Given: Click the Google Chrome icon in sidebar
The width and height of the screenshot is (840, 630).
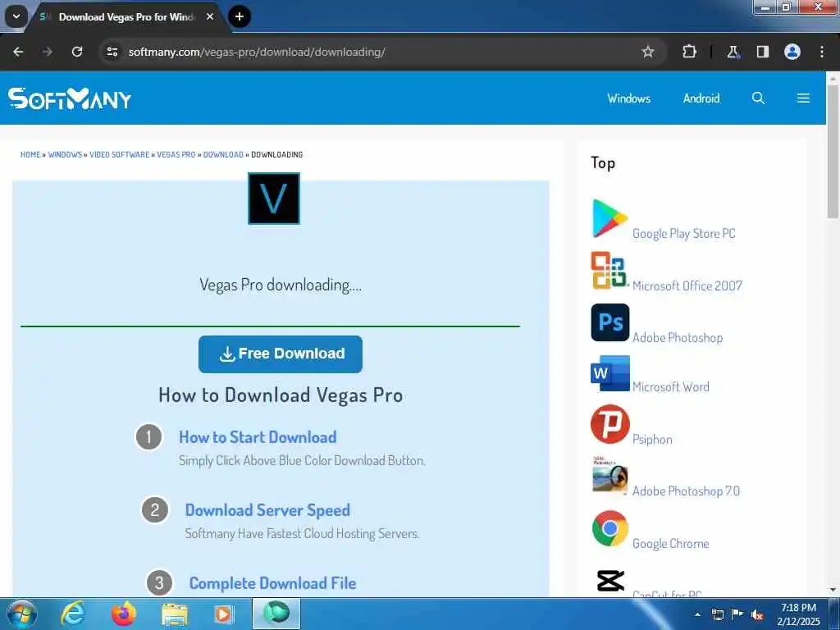Looking at the screenshot, I should pyautogui.click(x=609, y=528).
